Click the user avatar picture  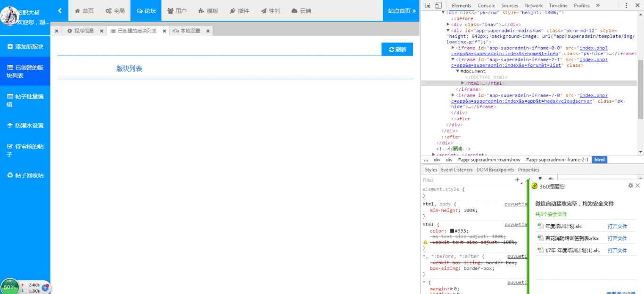point(8,15)
